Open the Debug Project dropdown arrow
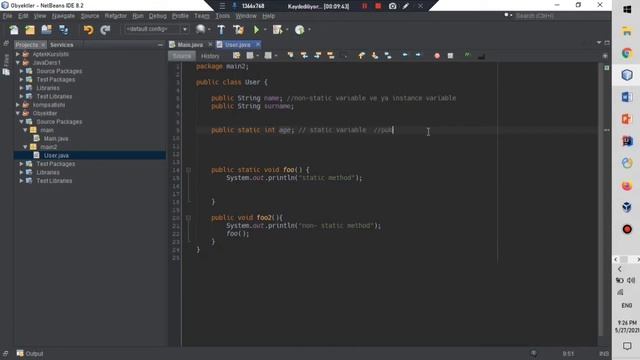 pyautogui.click(x=287, y=29)
